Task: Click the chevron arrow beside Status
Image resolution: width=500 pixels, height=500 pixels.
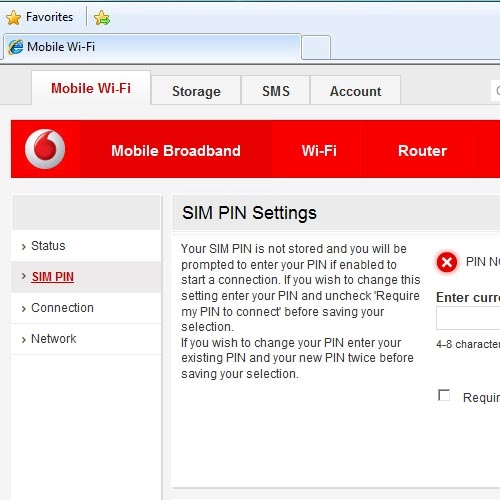Action: (23, 247)
